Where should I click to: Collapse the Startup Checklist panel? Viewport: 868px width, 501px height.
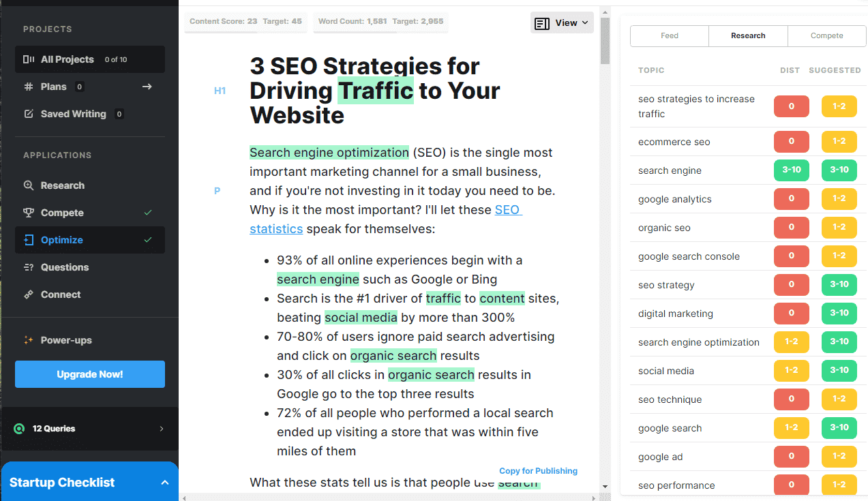tap(164, 483)
